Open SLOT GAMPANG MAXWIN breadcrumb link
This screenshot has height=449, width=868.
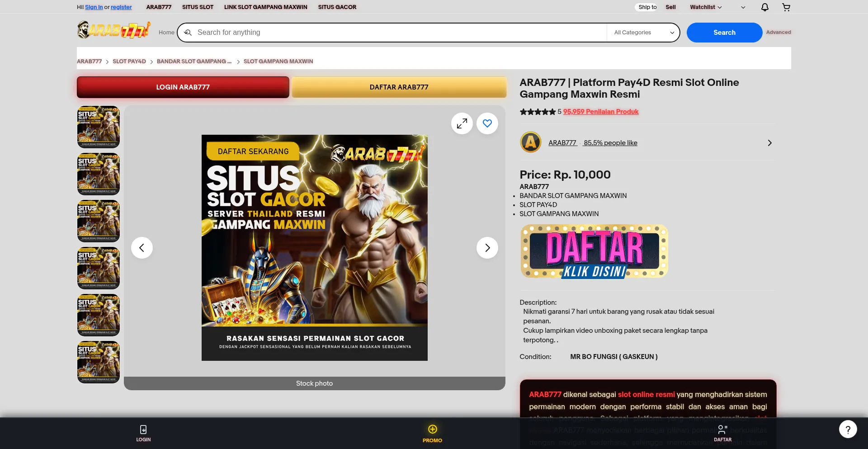[278, 61]
